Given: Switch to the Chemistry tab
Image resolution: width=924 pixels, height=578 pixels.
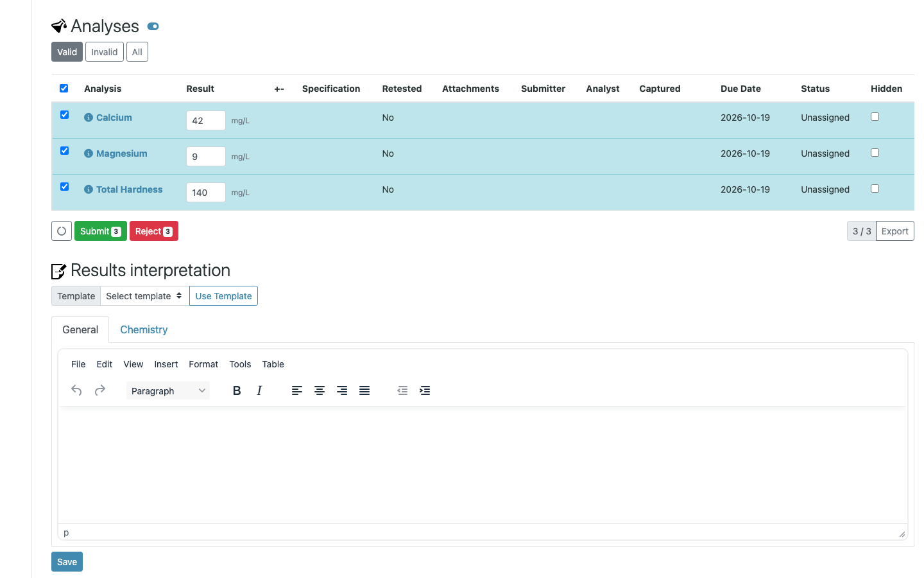Looking at the screenshot, I should point(144,329).
